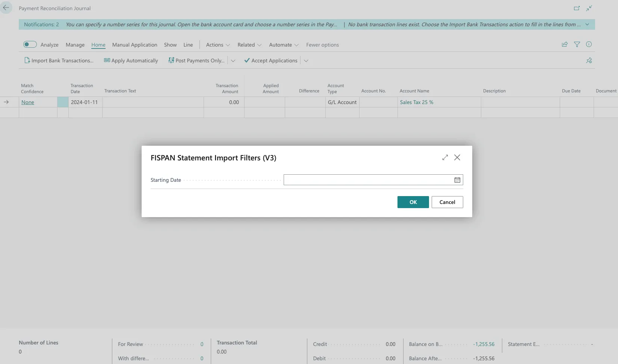618x364 pixels.
Task: Toggle the Analyze mode switch
Action: click(x=30, y=44)
